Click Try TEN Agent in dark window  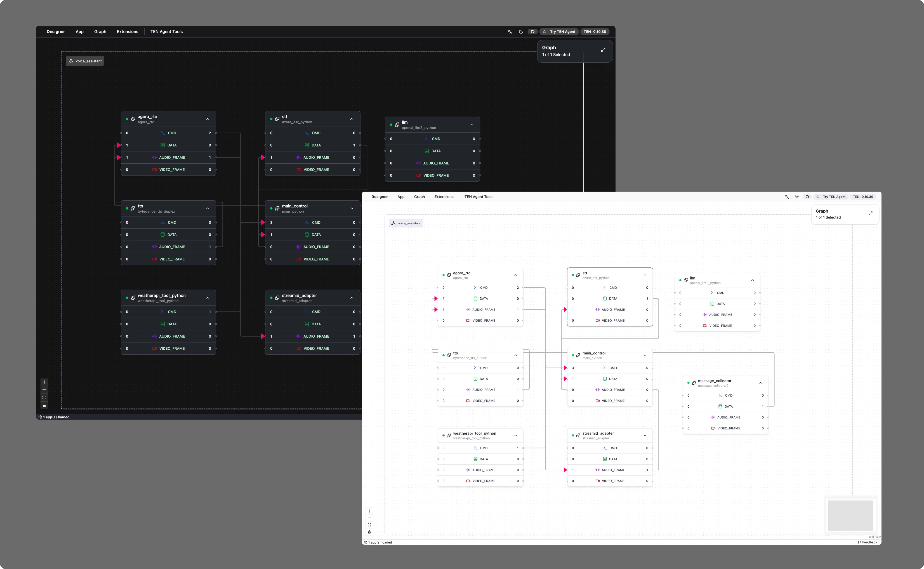click(559, 32)
